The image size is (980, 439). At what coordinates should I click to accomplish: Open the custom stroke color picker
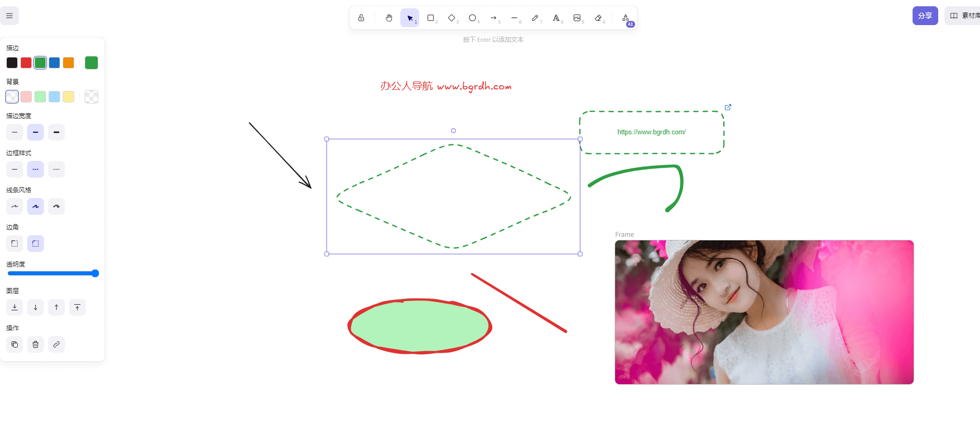pos(91,63)
